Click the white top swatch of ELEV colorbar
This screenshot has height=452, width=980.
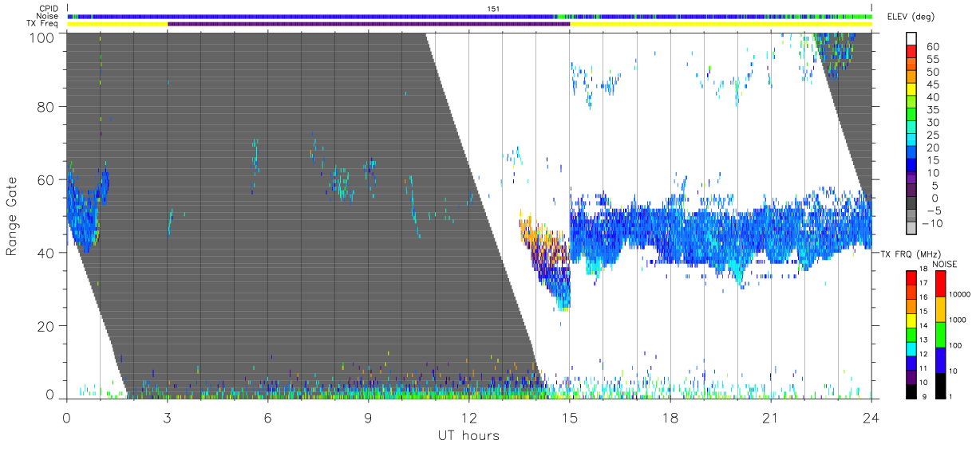(x=913, y=40)
